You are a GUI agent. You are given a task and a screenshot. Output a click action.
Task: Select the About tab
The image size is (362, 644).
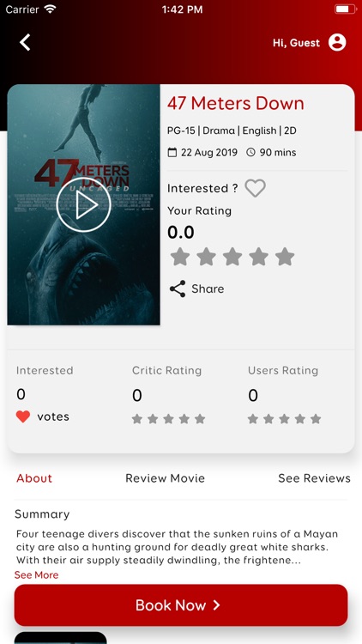coord(34,478)
